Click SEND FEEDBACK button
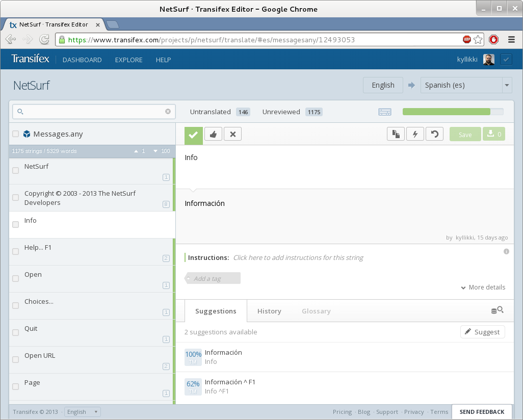523x420 pixels. (482, 412)
